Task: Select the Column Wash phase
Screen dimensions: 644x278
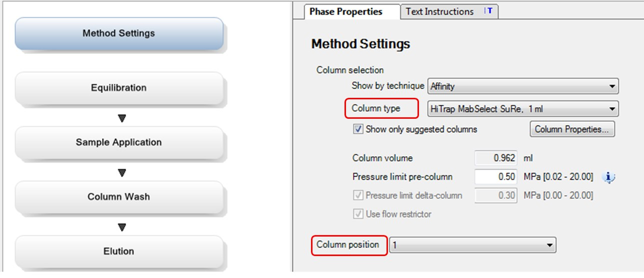Action: pyautogui.click(x=119, y=197)
